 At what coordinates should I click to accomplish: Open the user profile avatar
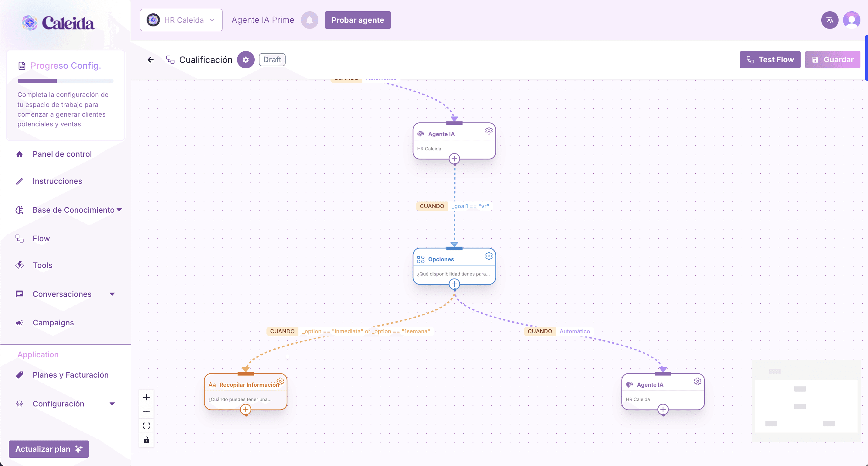[x=852, y=20]
